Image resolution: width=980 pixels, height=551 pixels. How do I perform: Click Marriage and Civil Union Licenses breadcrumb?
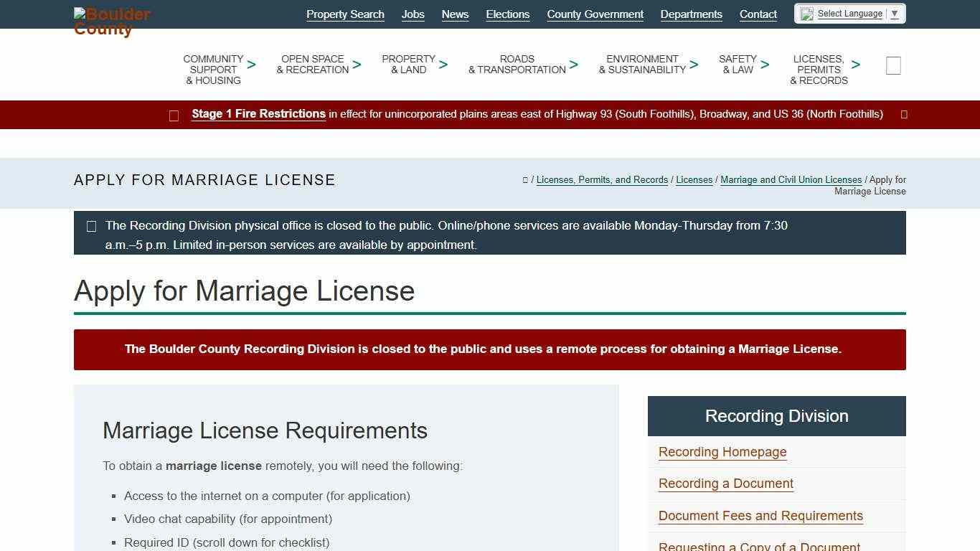click(791, 180)
